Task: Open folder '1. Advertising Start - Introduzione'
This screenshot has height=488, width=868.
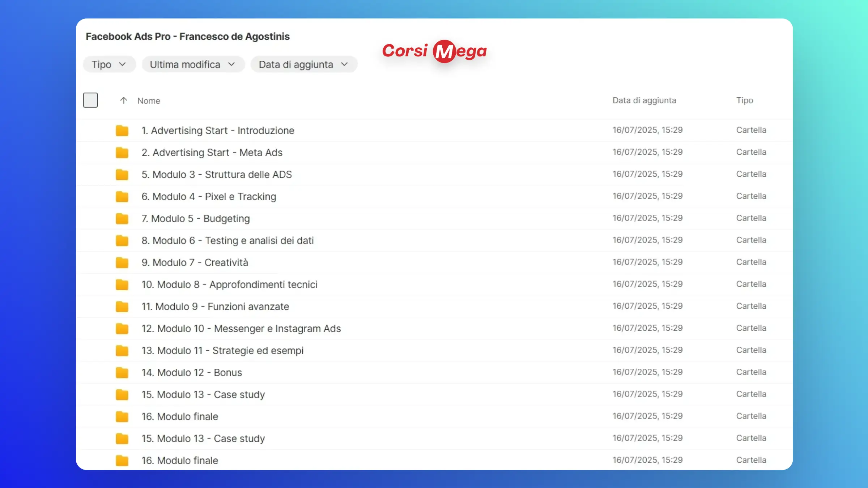Action: click(x=218, y=130)
